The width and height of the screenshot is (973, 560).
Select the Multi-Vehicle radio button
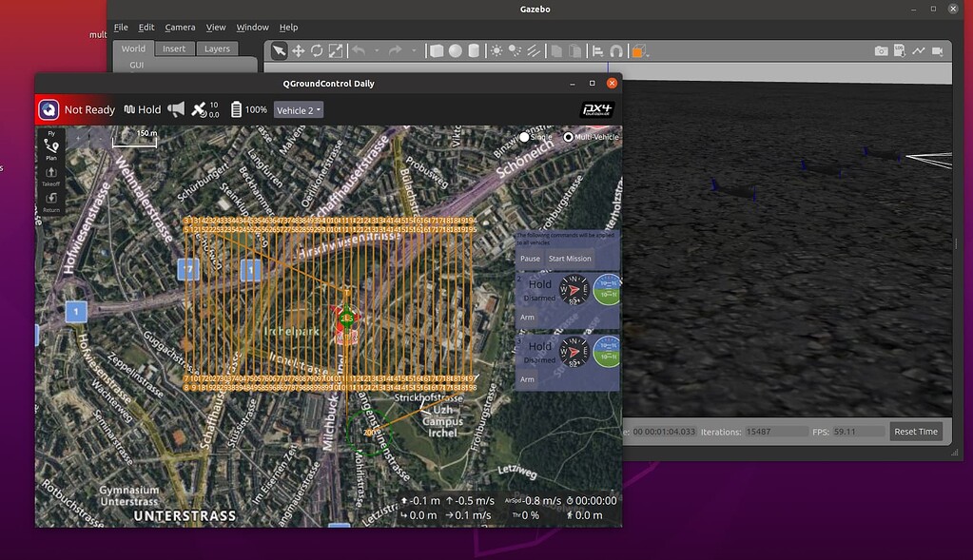coord(568,137)
